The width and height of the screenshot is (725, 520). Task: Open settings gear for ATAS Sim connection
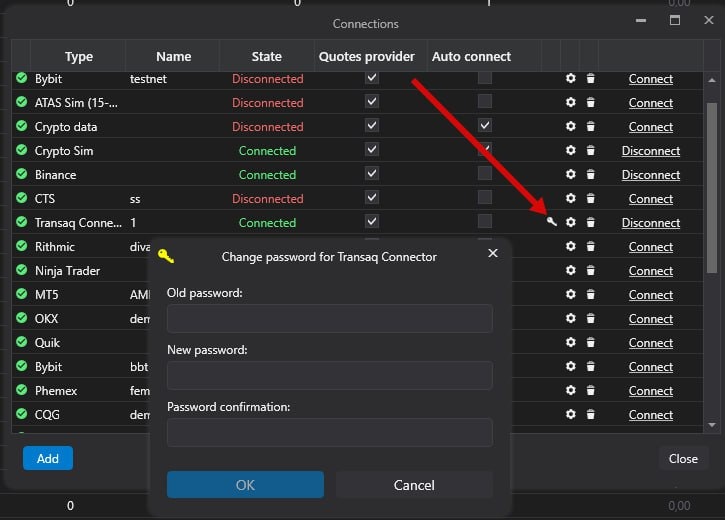(x=571, y=102)
